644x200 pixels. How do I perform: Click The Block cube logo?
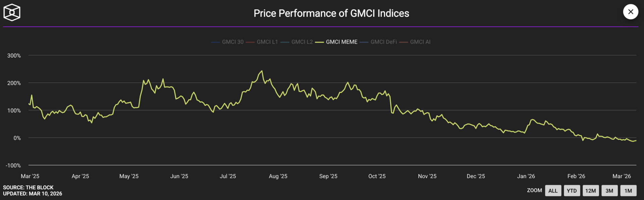pos(12,12)
